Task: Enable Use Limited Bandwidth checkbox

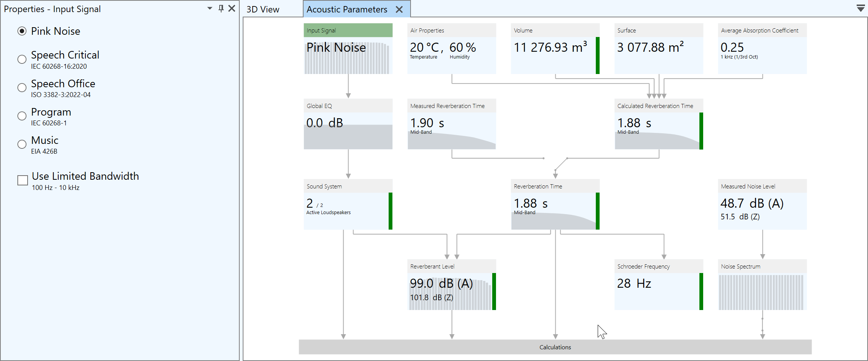Action: click(23, 180)
